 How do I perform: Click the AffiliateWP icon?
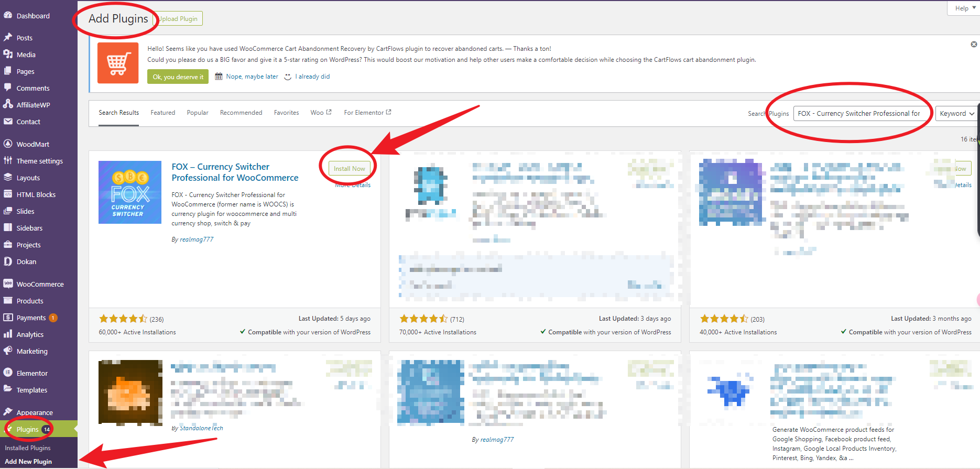click(8, 104)
